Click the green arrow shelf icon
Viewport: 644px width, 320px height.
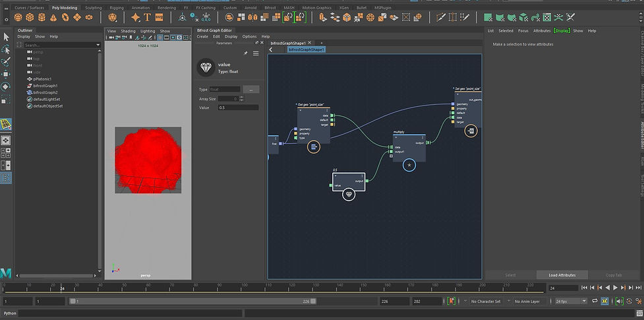click(535, 17)
